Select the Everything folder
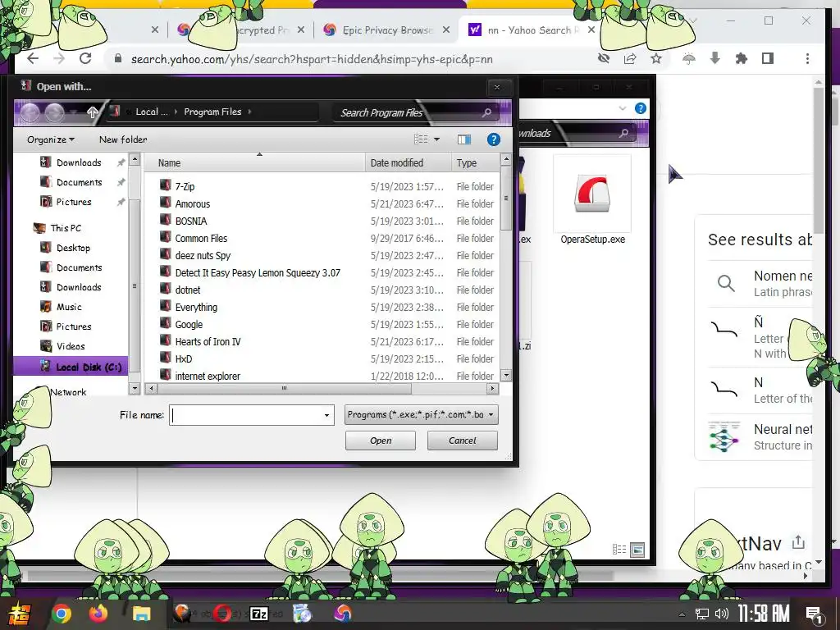The image size is (840, 630). [x=196, y=307]
